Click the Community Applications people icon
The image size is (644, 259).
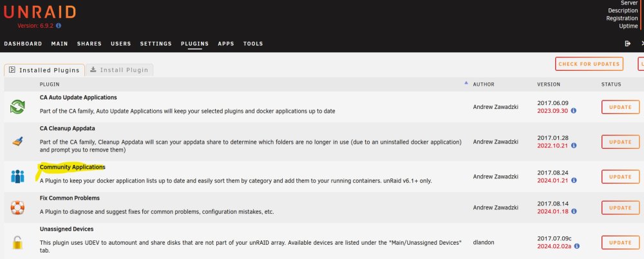[17, 177]
